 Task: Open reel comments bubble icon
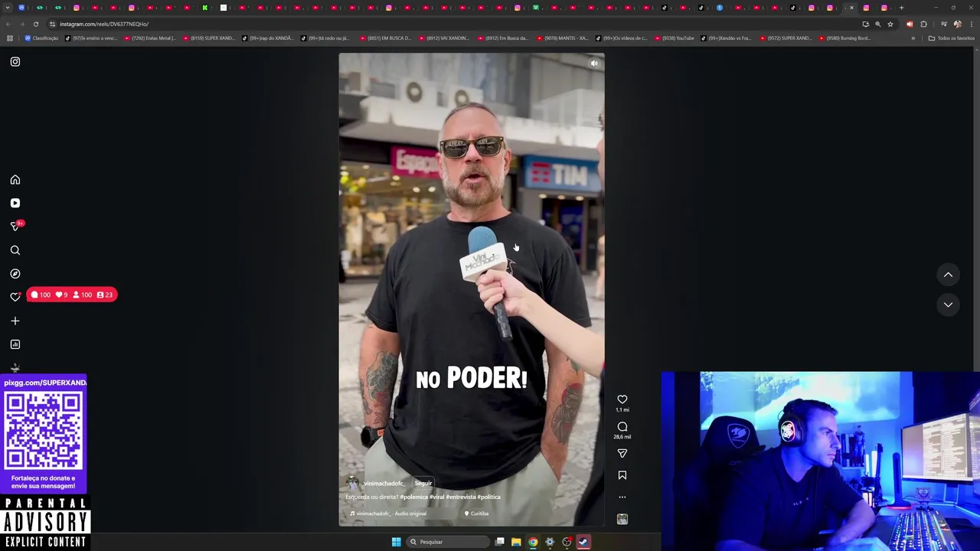622,427
